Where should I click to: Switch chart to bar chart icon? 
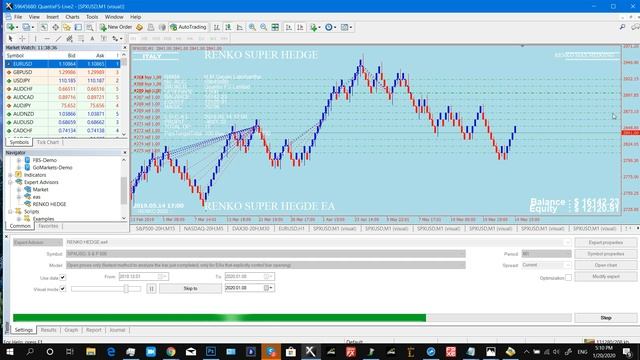(x=217, y=27)
